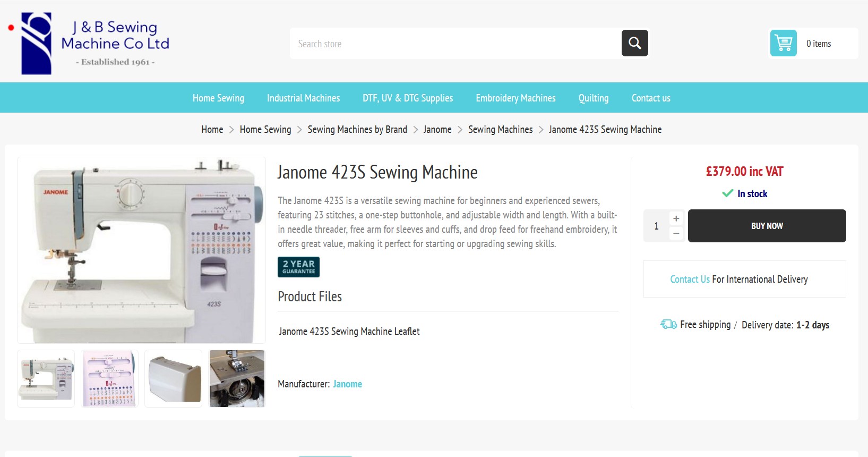Screen dimensions: 868x457
Task: Click the green In stock checkmark
Action: click(x=728, y=193)
